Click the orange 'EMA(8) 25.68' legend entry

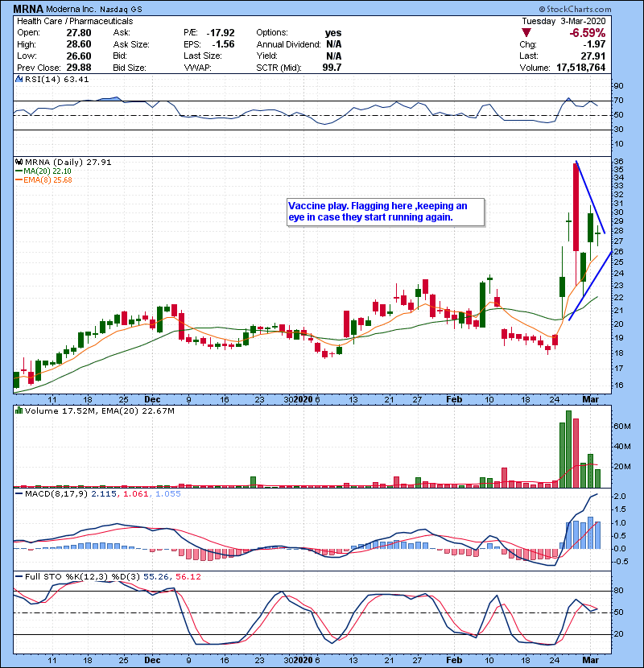(x=43, y=179)
